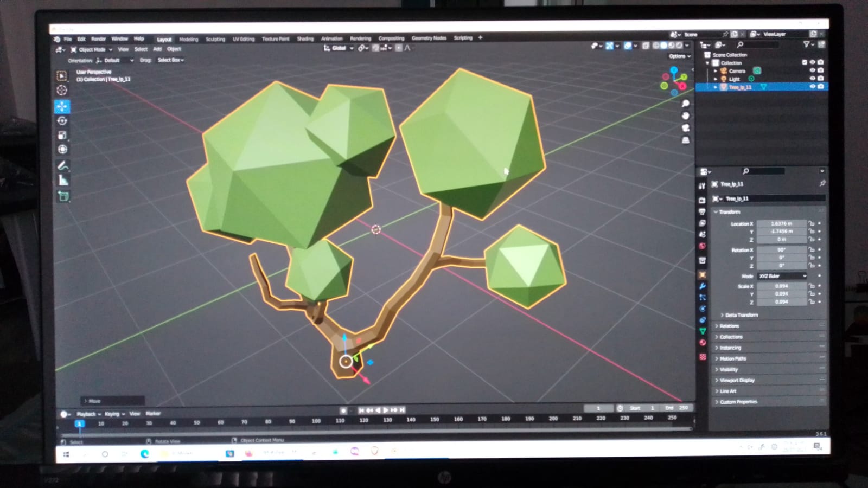
Task: Switch to the Modeling workspace tab
Action: pyautogui.click(x=188, y=39)
